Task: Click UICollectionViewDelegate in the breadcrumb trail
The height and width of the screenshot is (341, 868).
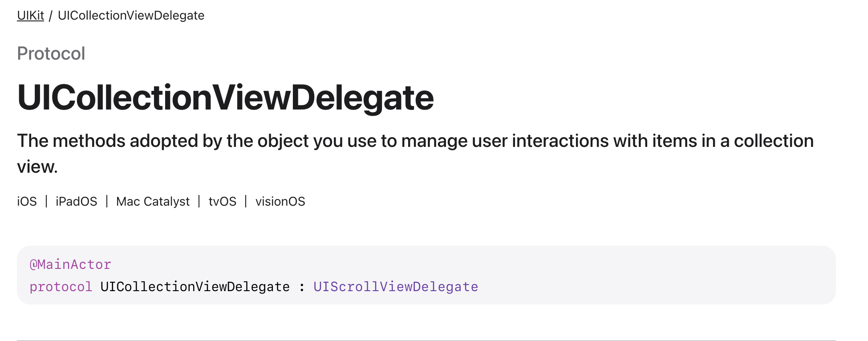Action: [x=131, y=16]
